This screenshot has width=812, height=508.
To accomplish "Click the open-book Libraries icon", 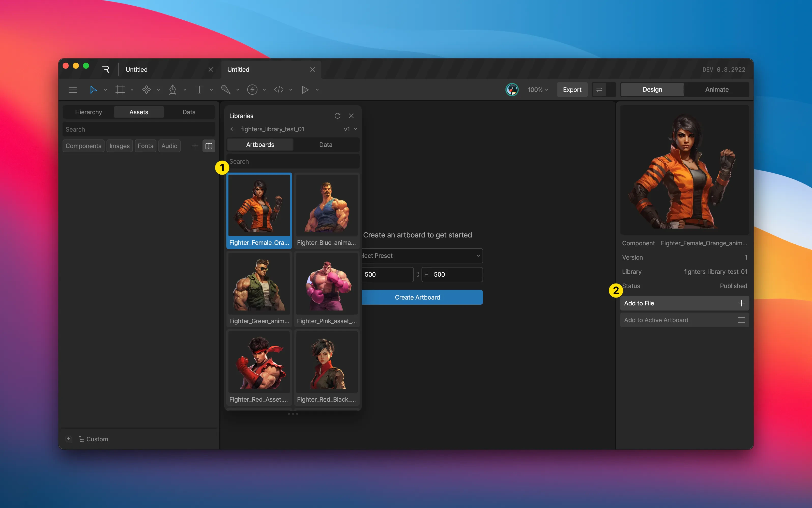I will (209, 146).
